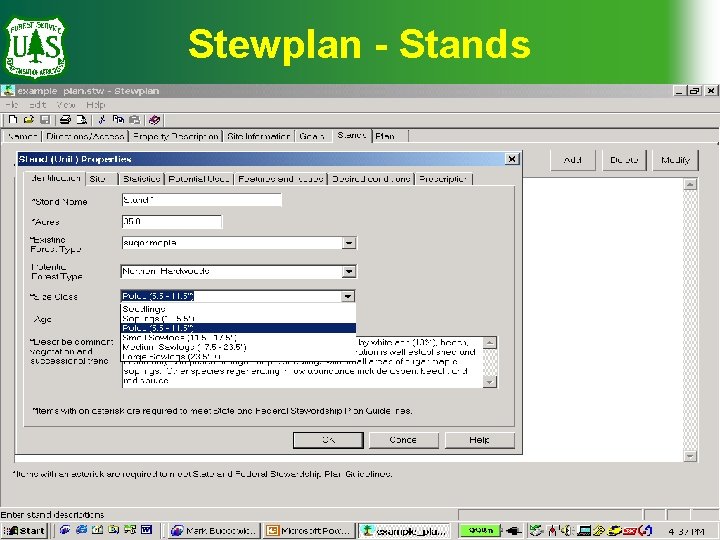Click the example_plan taskbar button

pyautogui.click(x=405, y=530)
